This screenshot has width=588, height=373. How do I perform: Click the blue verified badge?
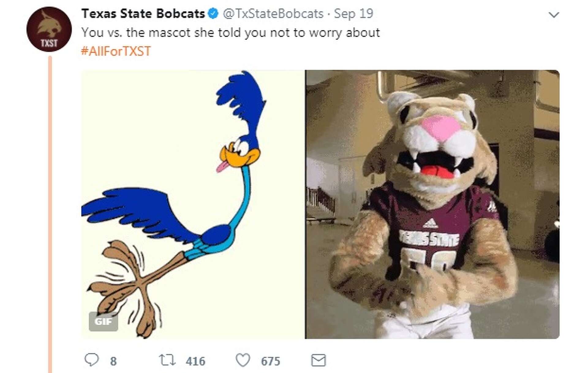click(213, 13)
